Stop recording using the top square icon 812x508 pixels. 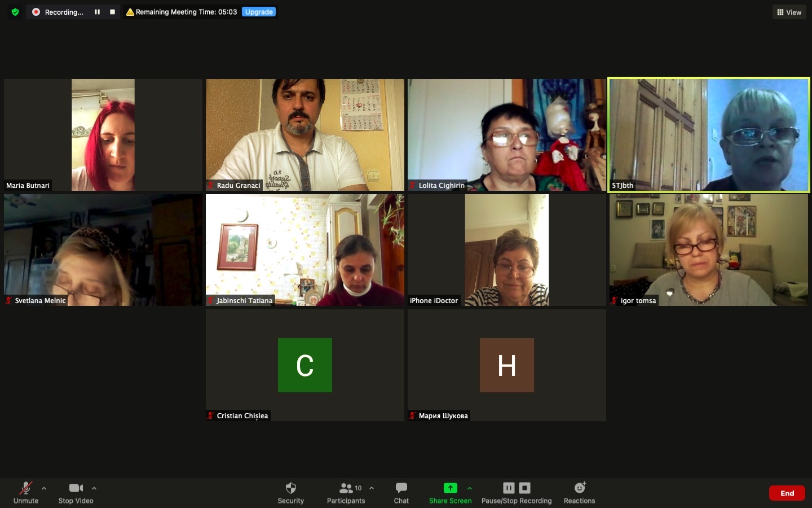(x=112, y=12)
